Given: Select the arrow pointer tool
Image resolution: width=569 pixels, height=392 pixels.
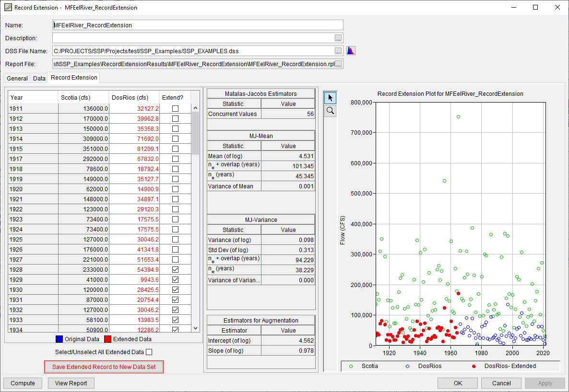Looking at the screenshot, I should (x=330, y=98).
